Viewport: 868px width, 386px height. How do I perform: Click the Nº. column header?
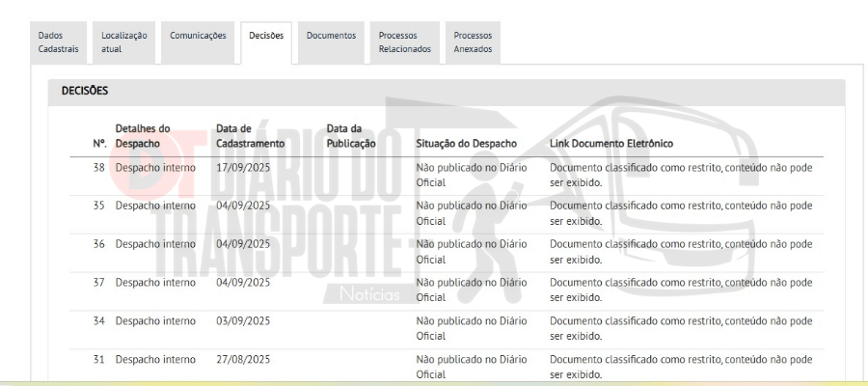pyautogui.click(x=98, y=144)
